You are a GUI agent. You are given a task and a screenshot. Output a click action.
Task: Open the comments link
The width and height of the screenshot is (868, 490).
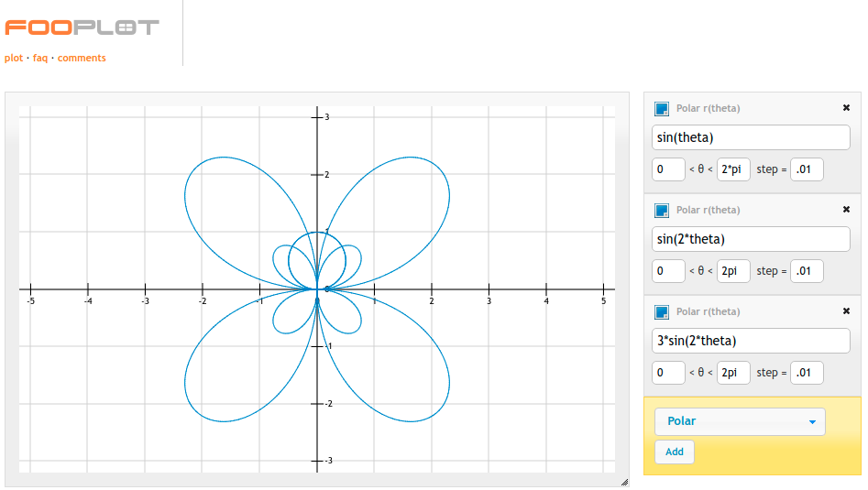82,58
